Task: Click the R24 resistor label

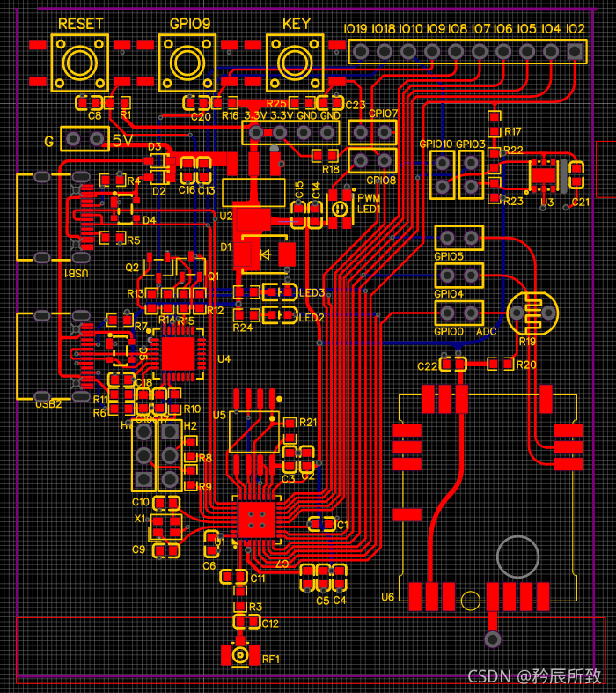Action: click(242, 328)
